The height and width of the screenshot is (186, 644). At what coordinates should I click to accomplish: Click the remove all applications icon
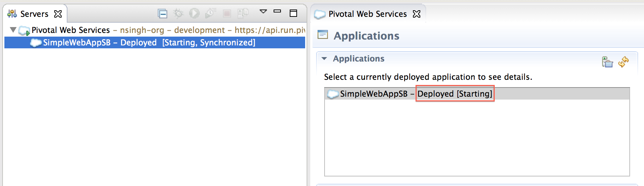pos(607,62)
